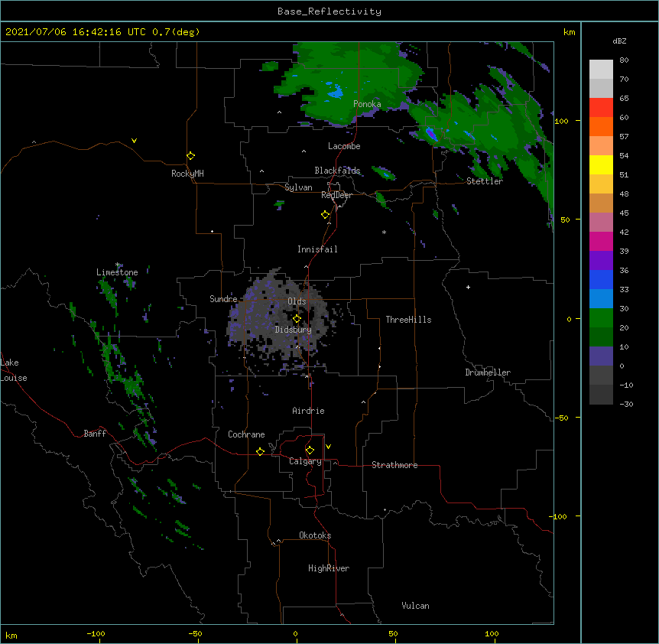
Task: Click the white asterisk above Limestone
Action: [x=118, y=265]
